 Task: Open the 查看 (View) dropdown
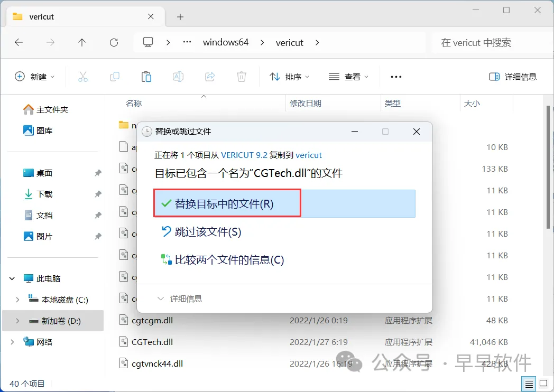coord(348,77)
